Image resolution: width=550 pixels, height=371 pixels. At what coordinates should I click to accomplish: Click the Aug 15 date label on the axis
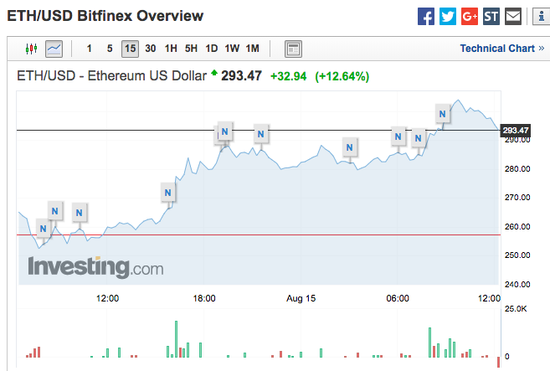click(x=301, y=298)
